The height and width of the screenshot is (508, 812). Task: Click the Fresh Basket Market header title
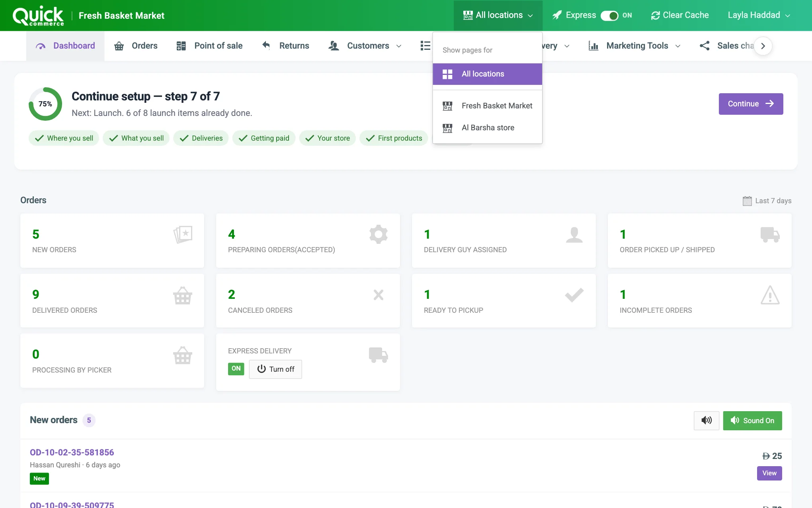point(121,16)
